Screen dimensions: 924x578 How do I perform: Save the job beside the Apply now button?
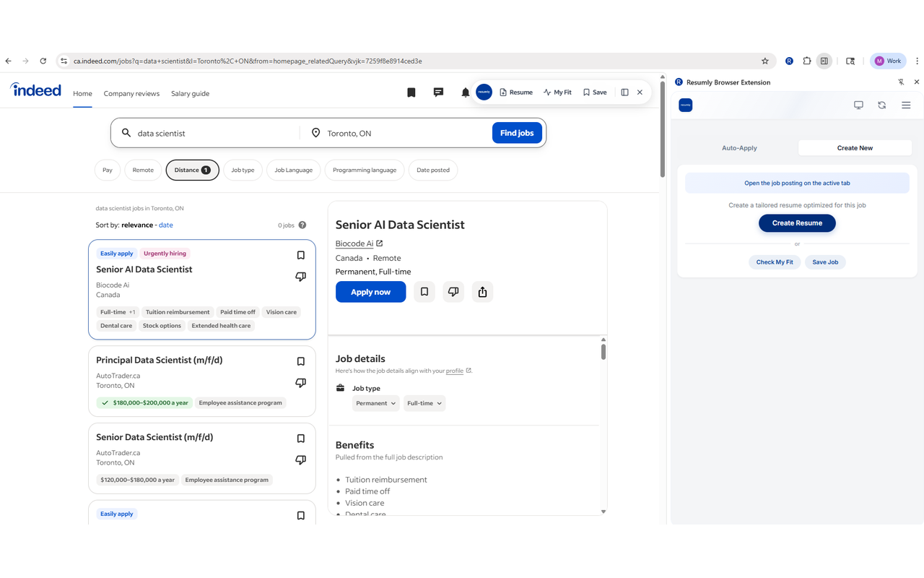[x=424, y=292]
